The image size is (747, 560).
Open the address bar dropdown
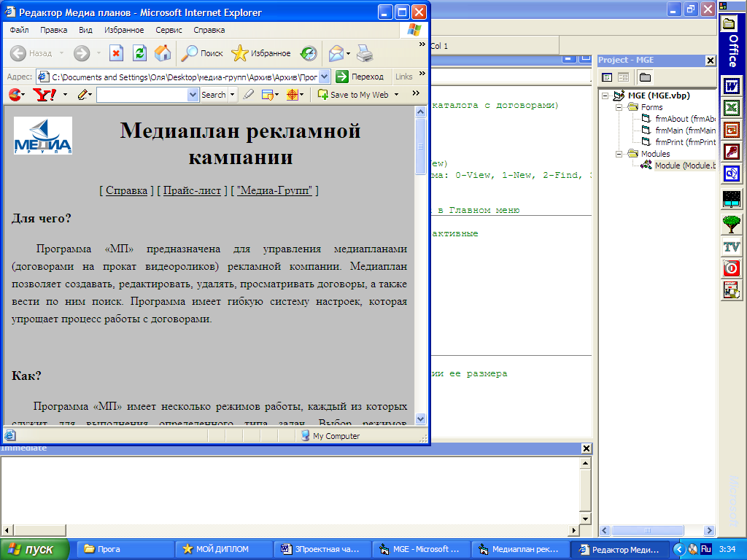tap(325, 77)
